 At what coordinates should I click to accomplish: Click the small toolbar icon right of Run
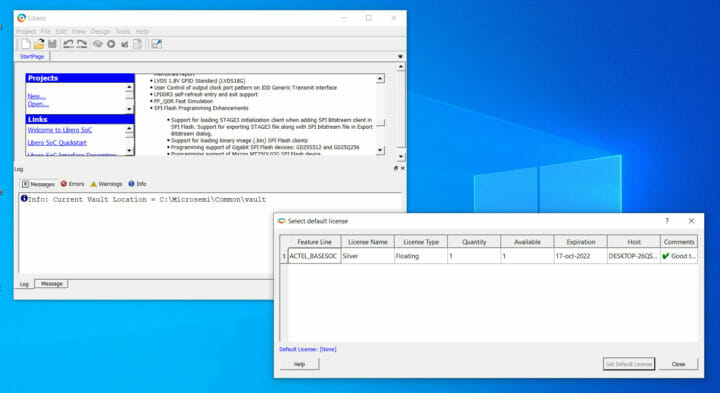[x=124, y=44]
